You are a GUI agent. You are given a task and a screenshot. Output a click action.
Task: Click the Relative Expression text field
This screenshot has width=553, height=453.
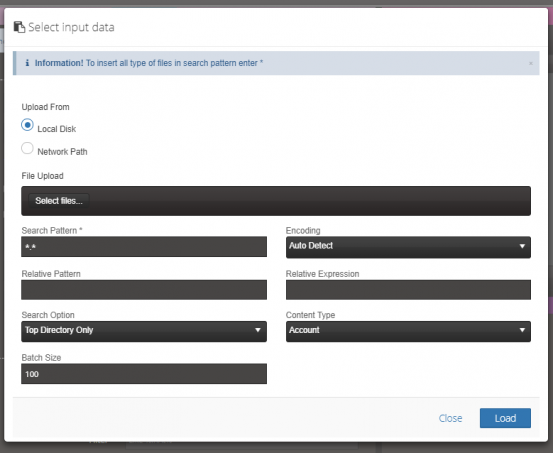tap(408, 290)
